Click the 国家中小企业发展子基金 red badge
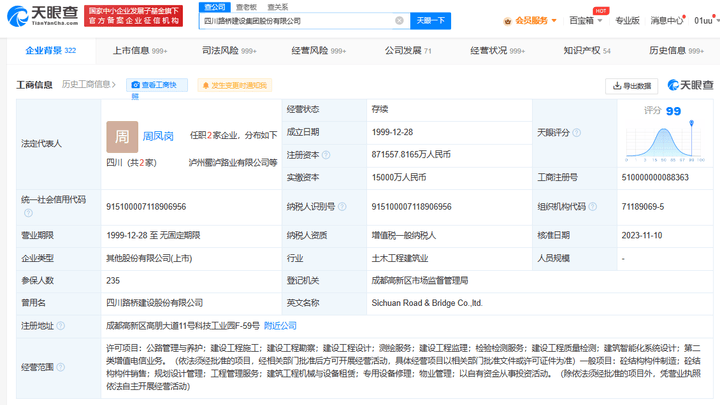This screenshot has height=405, width=720. 134,16
